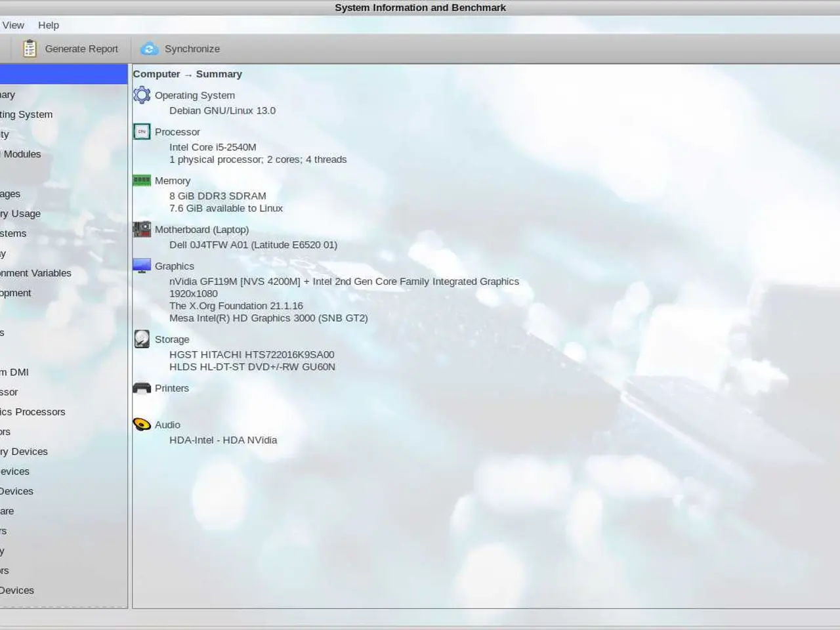The image size is (840, 630).
Task: Click the Processor chip icon
Action: [142, 132]
